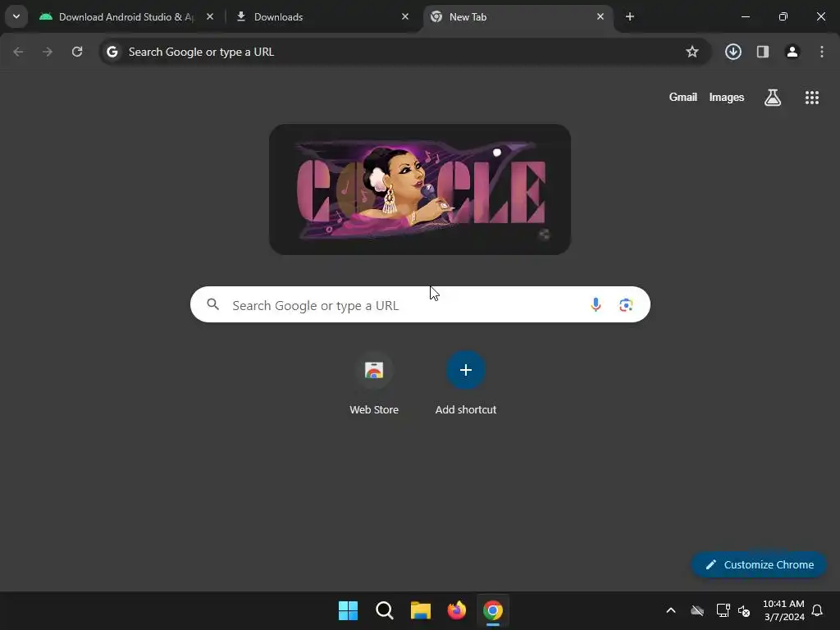Close the Download Android Studio tab

point(210,16)
